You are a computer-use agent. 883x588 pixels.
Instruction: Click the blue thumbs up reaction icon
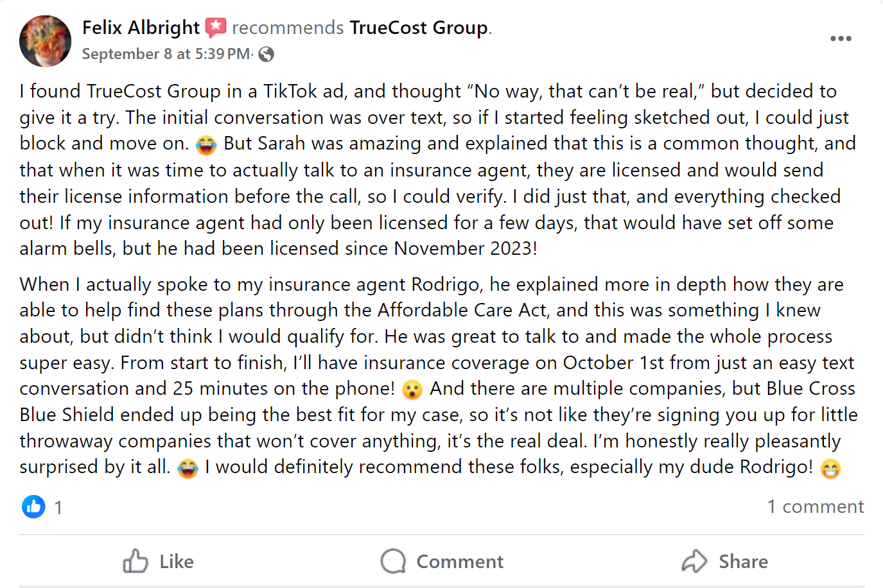coord(33,507)
